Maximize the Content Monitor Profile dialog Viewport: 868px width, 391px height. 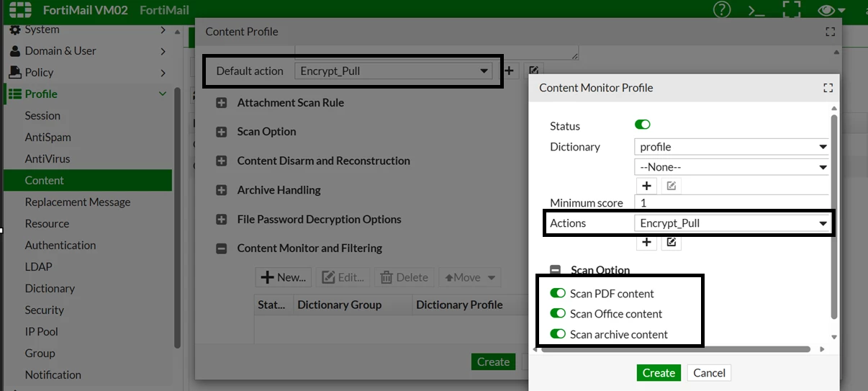click(x=828, y=88)
